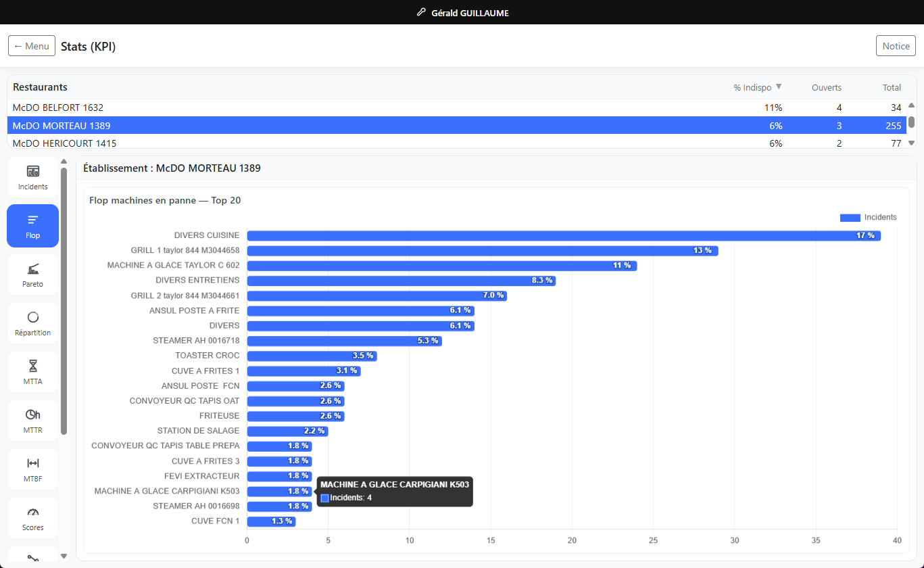Image resolution: width=924 pixels, height=568 pixels.
Task: Open the Pareto chart view
Action: click(32, 275)
